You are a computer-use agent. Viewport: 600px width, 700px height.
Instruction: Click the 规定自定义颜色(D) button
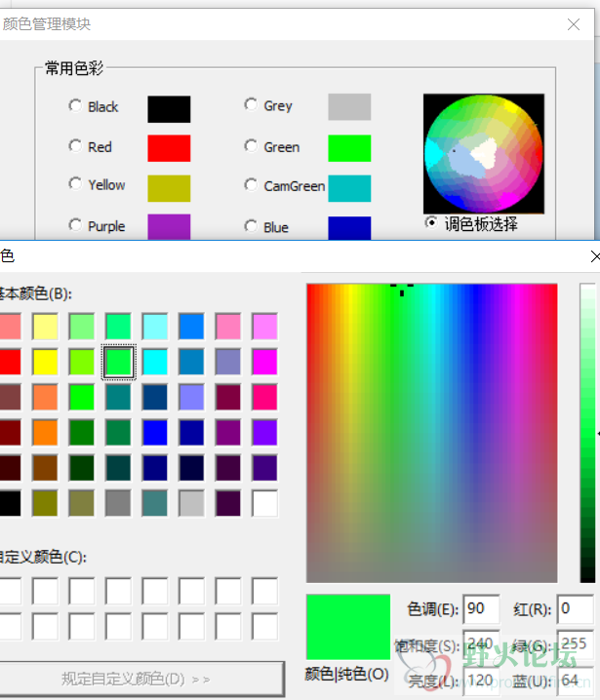(140, 679)
